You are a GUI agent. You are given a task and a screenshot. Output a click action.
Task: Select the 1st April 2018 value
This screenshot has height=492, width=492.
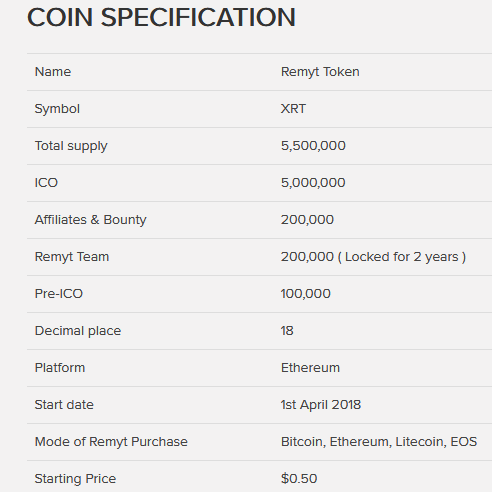pyautogui.click(x=321, y=405)
